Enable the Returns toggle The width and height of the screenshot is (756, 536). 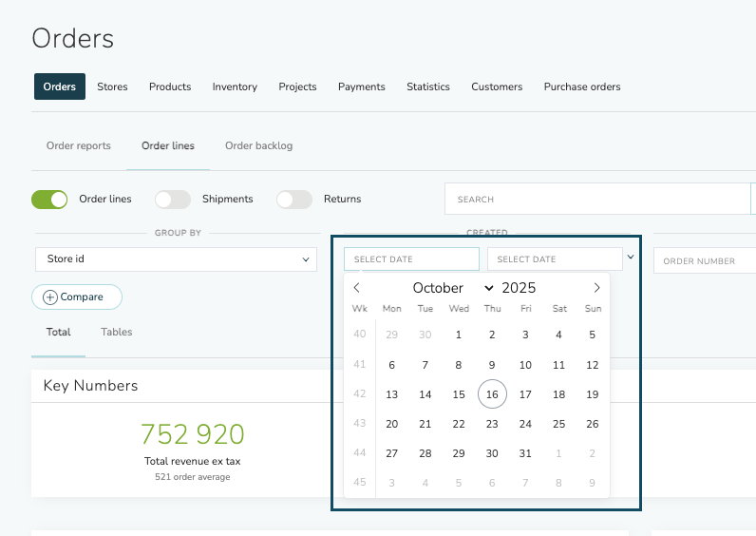pos(294,200)
